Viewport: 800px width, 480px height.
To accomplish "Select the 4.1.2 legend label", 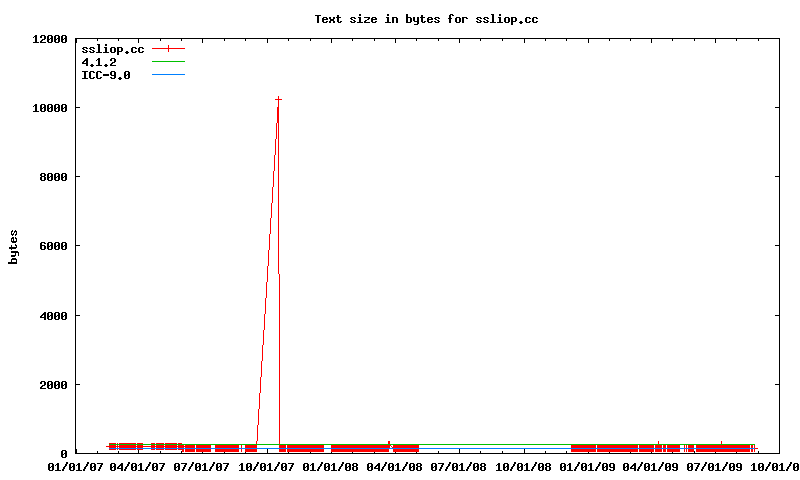I will pyautogui.click(x=99, y=62).
